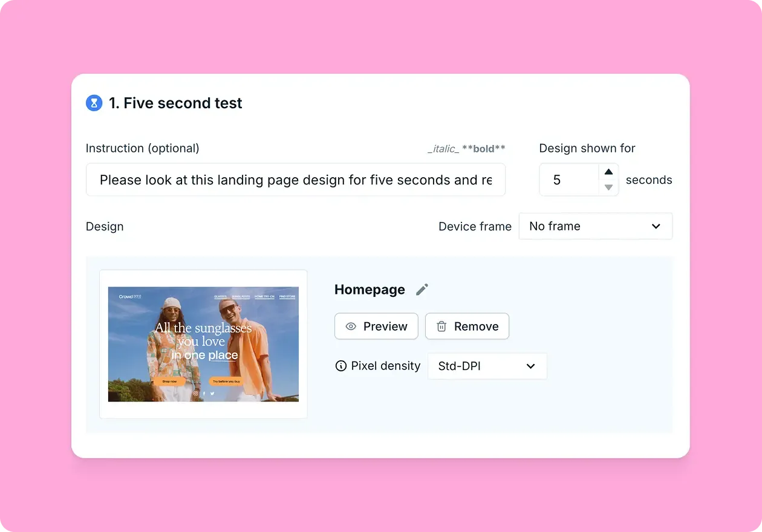762x532 pixels.
Task: Open the Homepage design thumbnail
Action: click(203, 344)
